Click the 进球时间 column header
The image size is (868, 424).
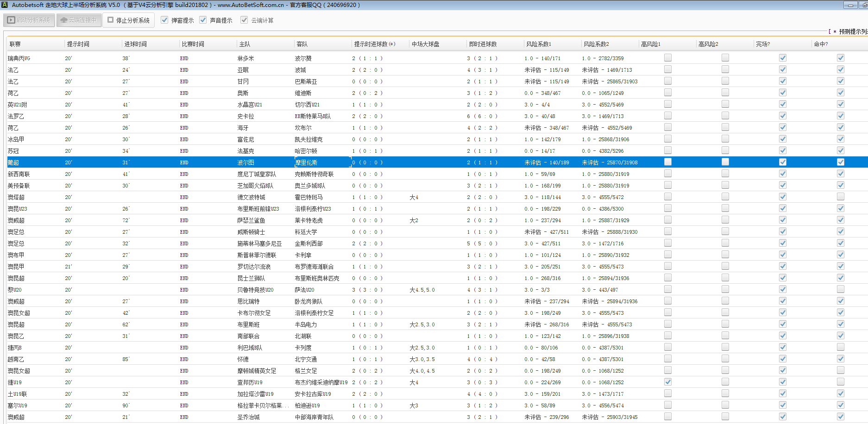point(135,44)
